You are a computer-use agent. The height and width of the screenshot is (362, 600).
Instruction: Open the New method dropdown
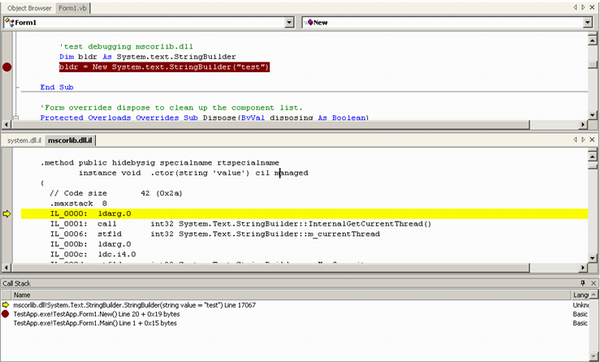click(x=588, y=23)
